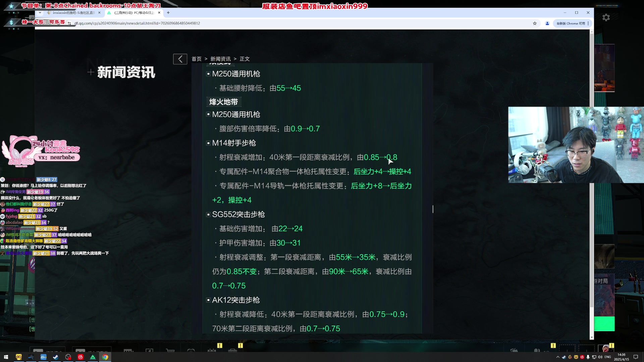The width and height of the screenshot is (644, 362).
Task: Open the 首页 breadcrumb link
Action: [197, 59]
